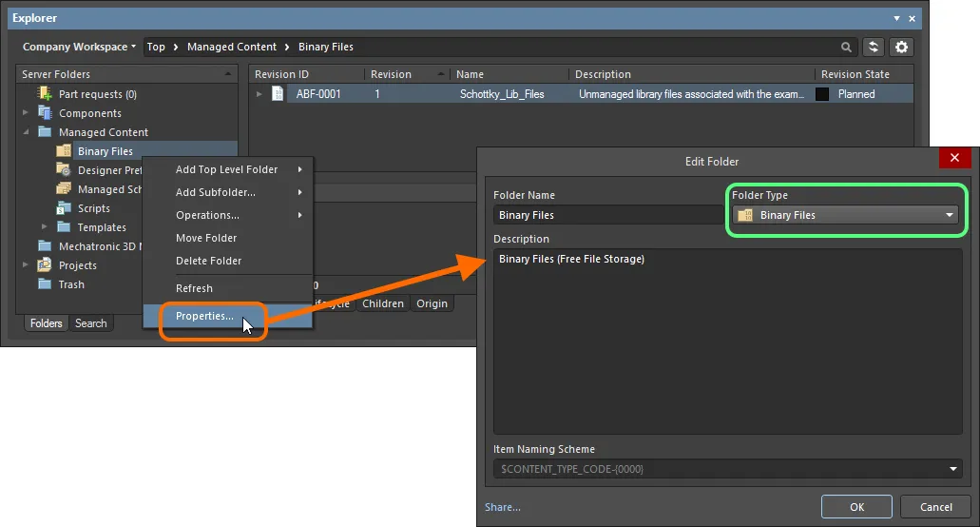Image resolution: width=980 pixels, height=527 pixels.
Task: Click in the Folder Name text field
Action: pos(608,215)
